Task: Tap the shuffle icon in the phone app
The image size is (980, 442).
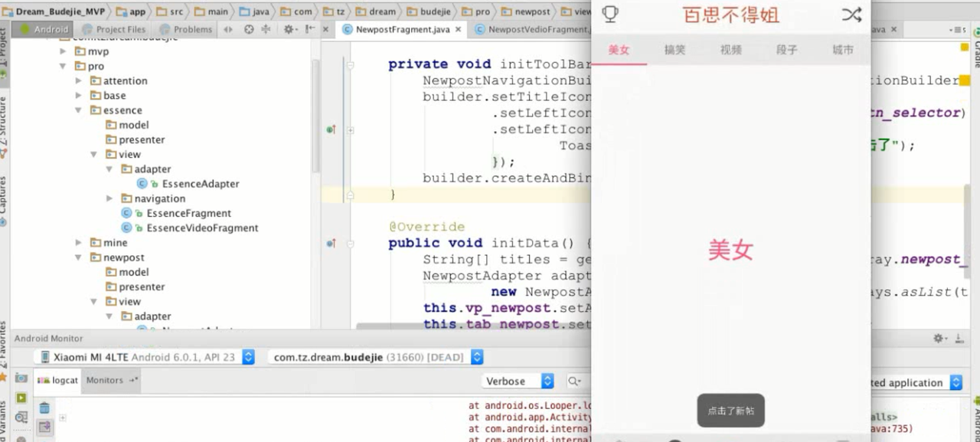Action: [x=851, y=15]
